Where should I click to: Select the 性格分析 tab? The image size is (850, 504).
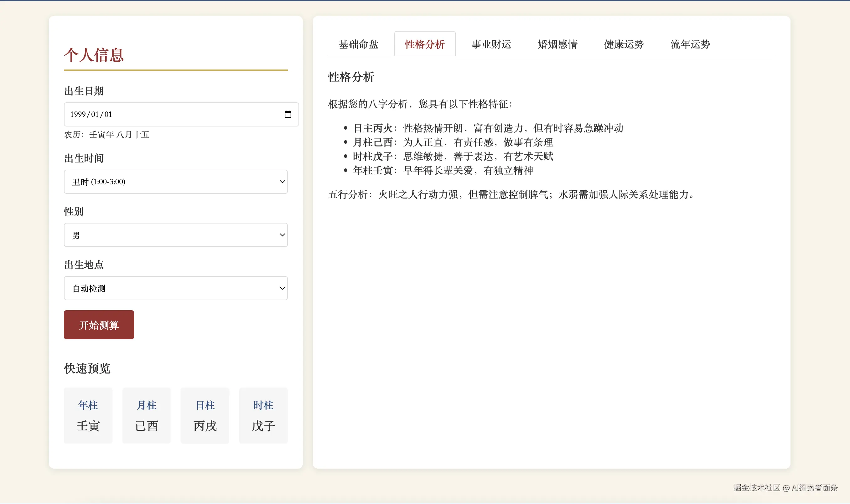click(425, 44)
